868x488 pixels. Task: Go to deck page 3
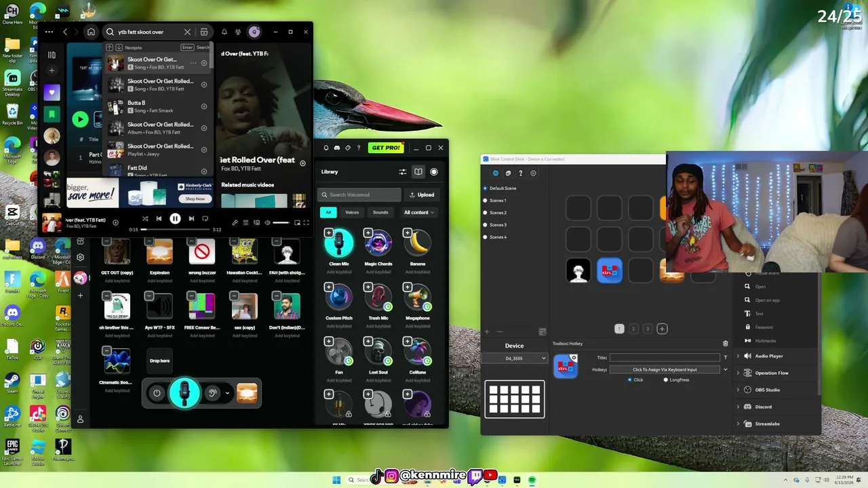click(648, 329)
